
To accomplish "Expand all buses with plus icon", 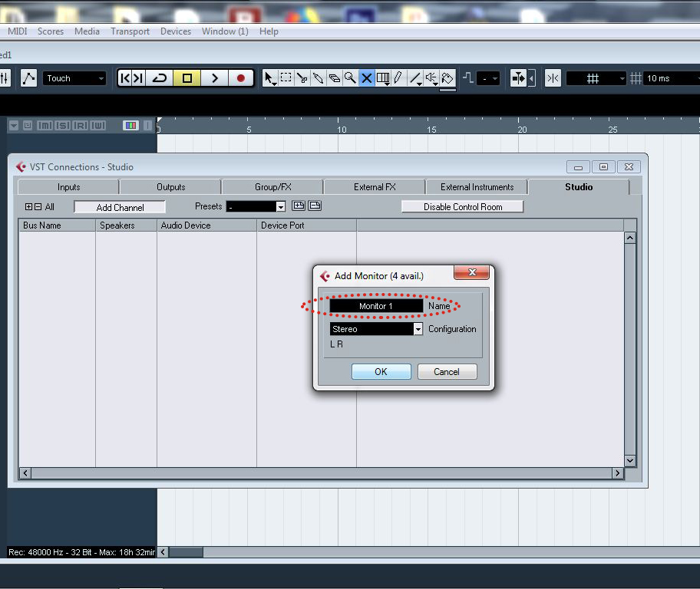I will [x=28, y=206].
